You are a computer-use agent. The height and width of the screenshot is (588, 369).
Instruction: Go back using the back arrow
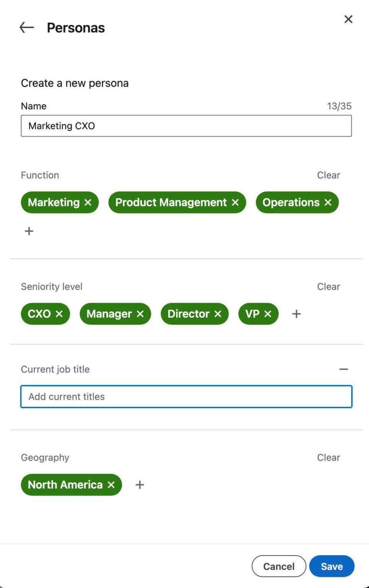(x=26, y=27)
